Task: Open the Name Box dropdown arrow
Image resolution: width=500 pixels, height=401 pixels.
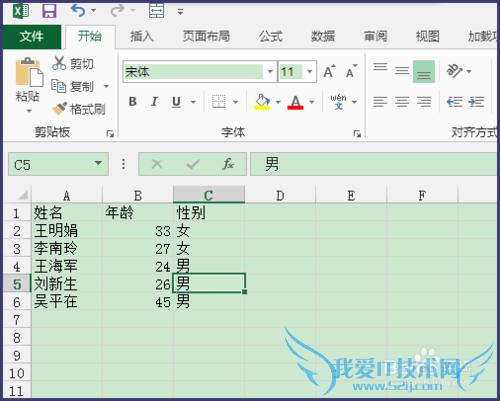Action: tap(98, 163)
